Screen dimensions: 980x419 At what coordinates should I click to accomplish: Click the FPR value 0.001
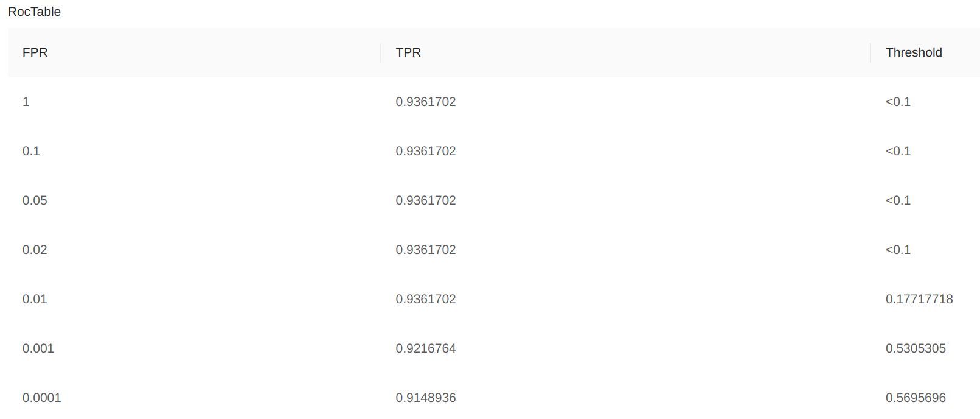(x=38, y=348)
